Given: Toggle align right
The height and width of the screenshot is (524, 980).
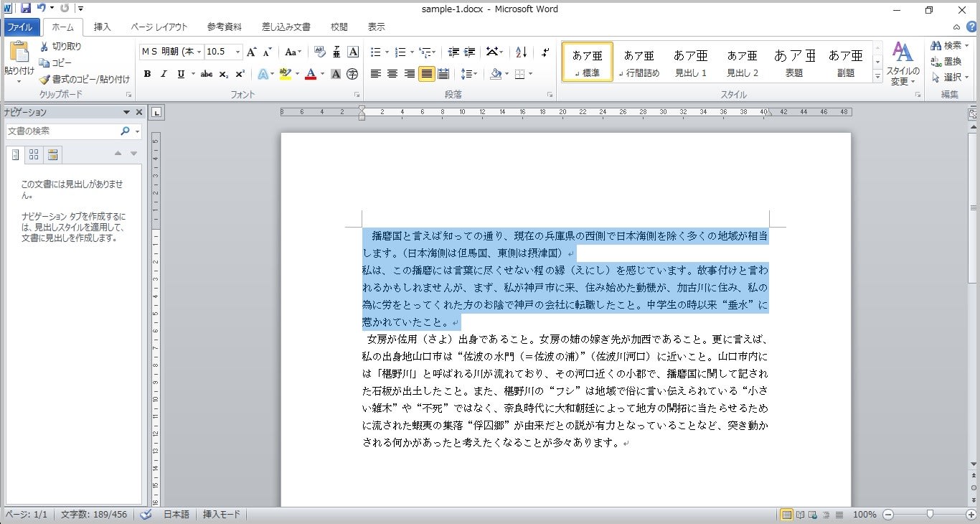Looking at the screenshot, I should 410,74.
